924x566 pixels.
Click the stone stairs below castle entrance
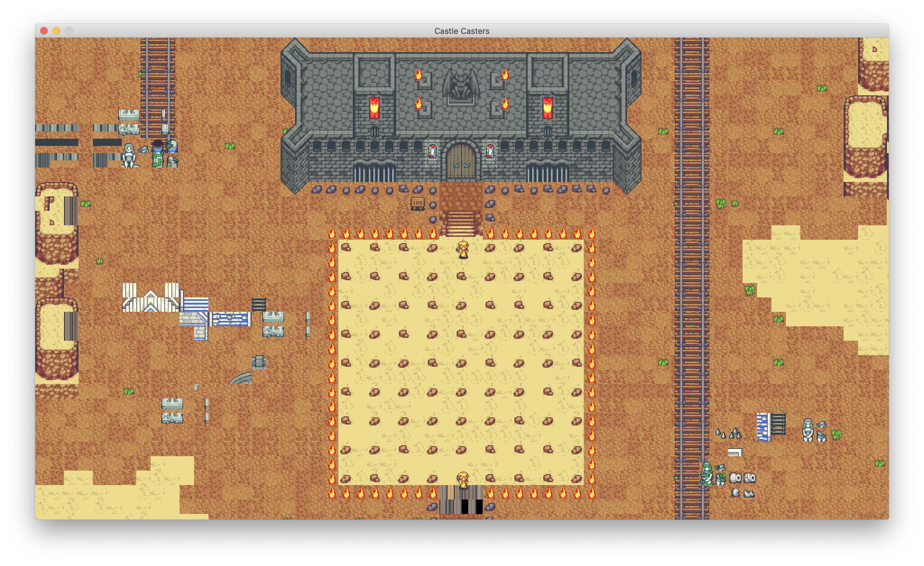coord(461,223)
